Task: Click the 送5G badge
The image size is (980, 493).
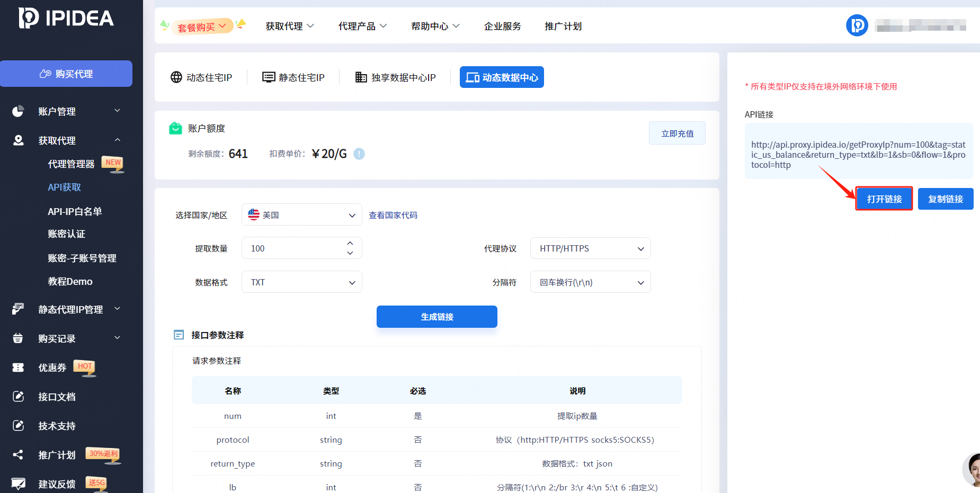Action: click(96, 483)
